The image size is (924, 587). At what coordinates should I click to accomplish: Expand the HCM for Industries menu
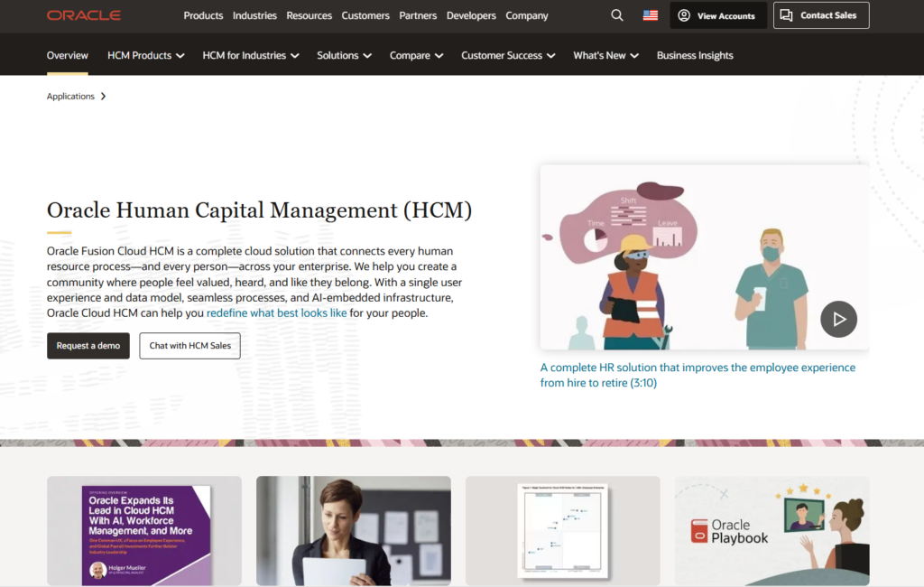click(x=250, y=55)
